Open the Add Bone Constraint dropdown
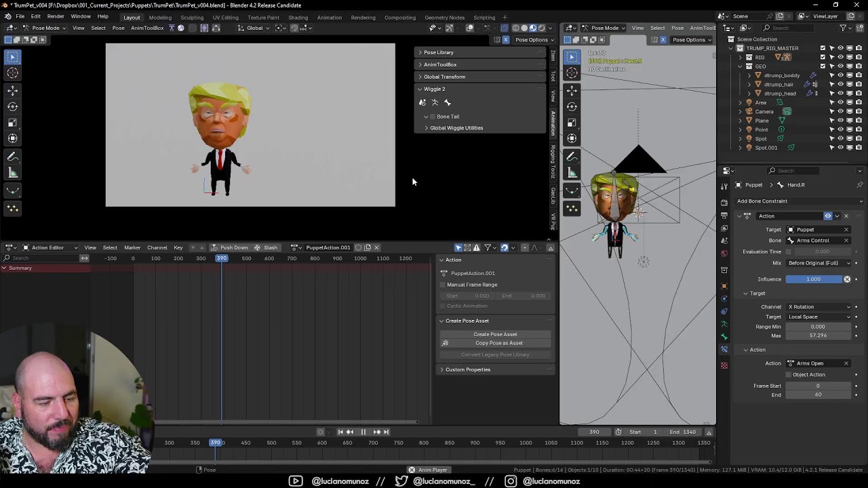868x488 pixels. [799, 201]
